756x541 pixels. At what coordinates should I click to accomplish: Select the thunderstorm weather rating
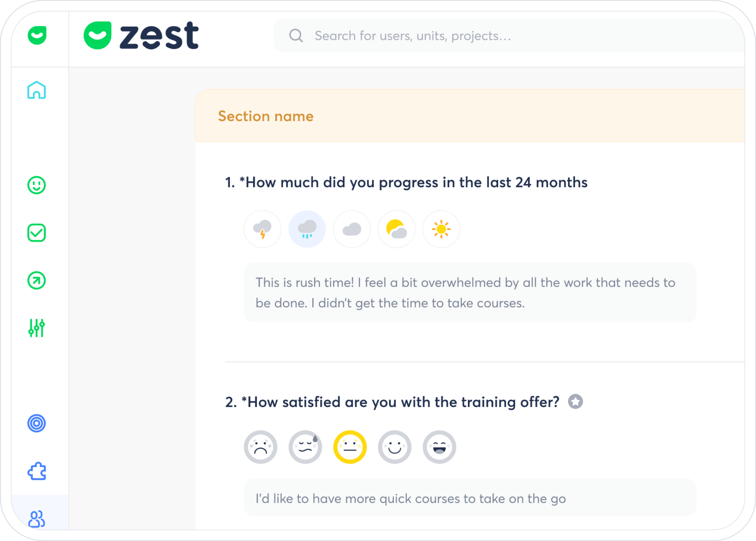[x=262, y=229]
